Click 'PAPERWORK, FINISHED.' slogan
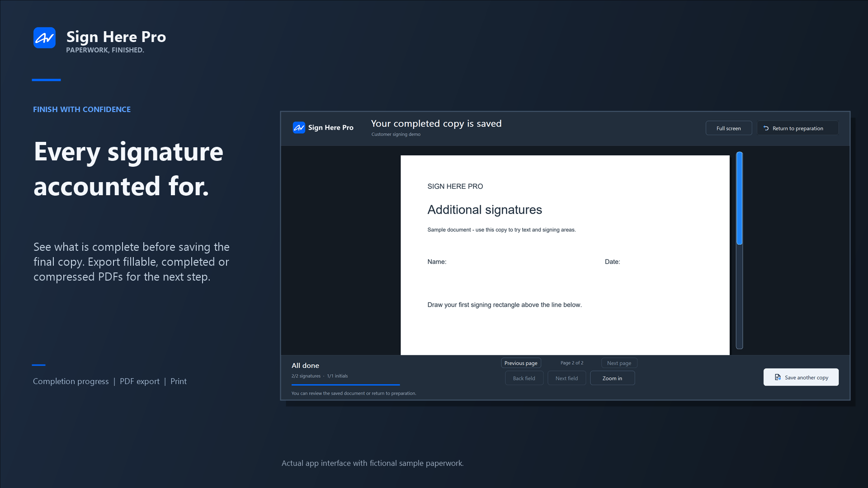The image size is (868, 488). coord(105,50)
